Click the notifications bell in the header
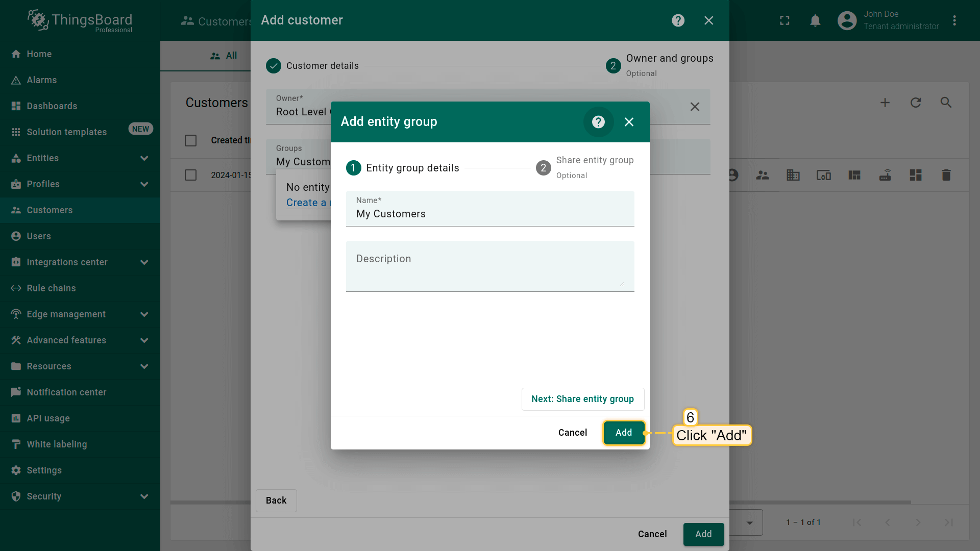Screen dimensions: 980x551 point(815,20)
